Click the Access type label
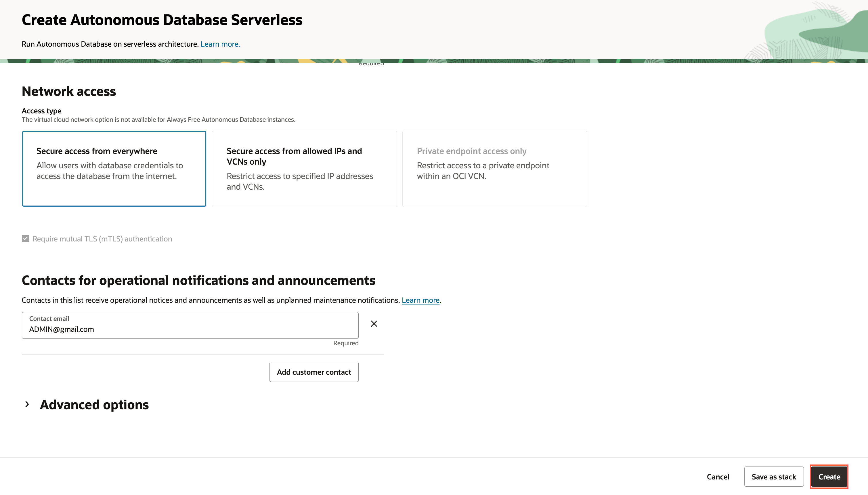 point(41,111)
